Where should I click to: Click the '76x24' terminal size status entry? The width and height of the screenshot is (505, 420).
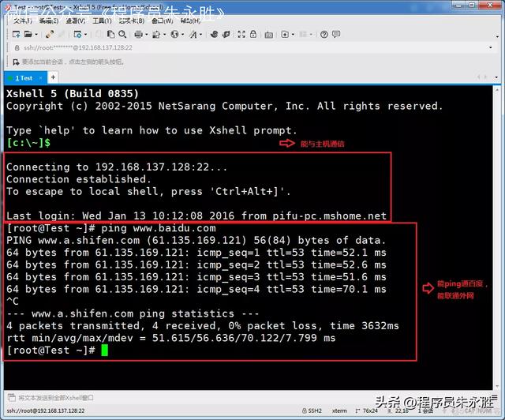pyautogui.click(x=367, y=411)
